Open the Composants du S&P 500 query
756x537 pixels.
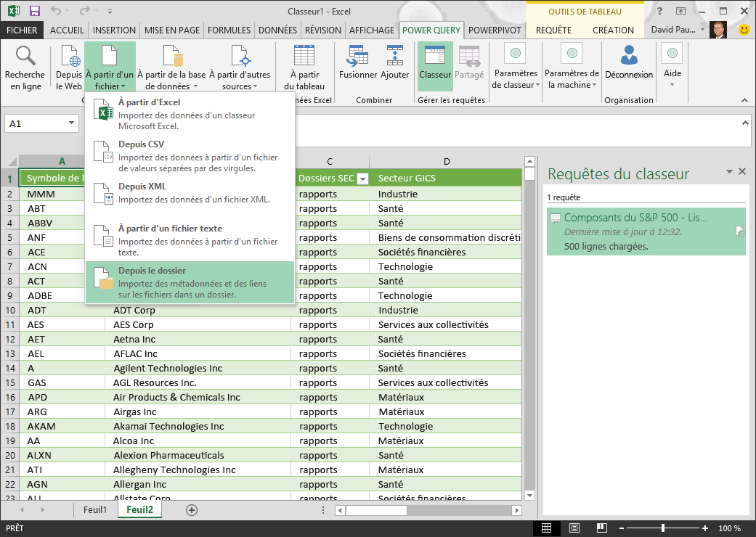click(x=635, y=218)
